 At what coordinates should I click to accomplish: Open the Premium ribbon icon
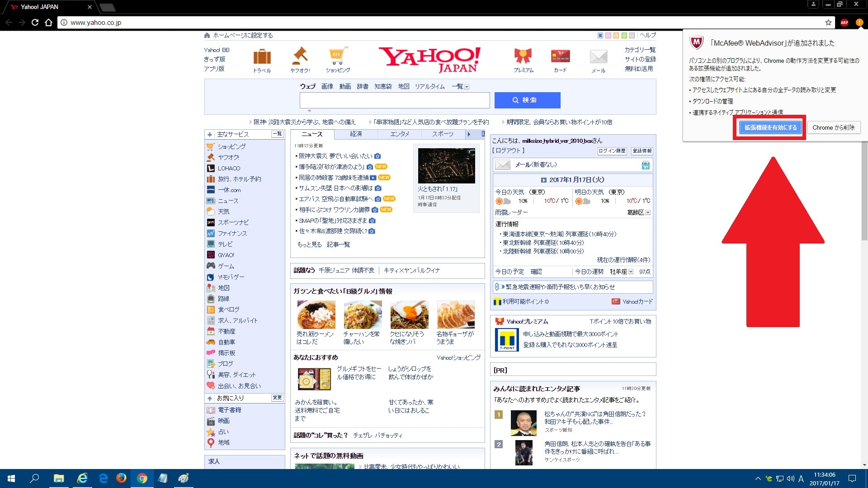(x=523, y=56)
